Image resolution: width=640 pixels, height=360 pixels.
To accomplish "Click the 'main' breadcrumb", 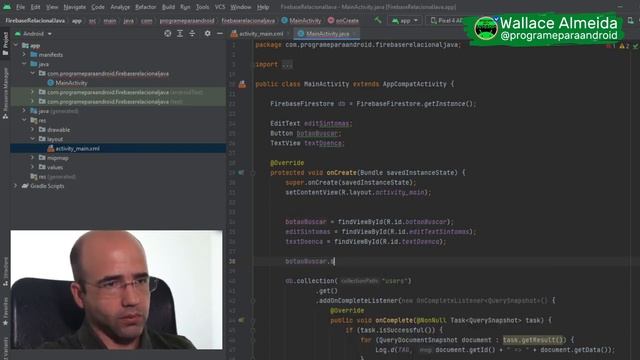I will pos(110,20).
